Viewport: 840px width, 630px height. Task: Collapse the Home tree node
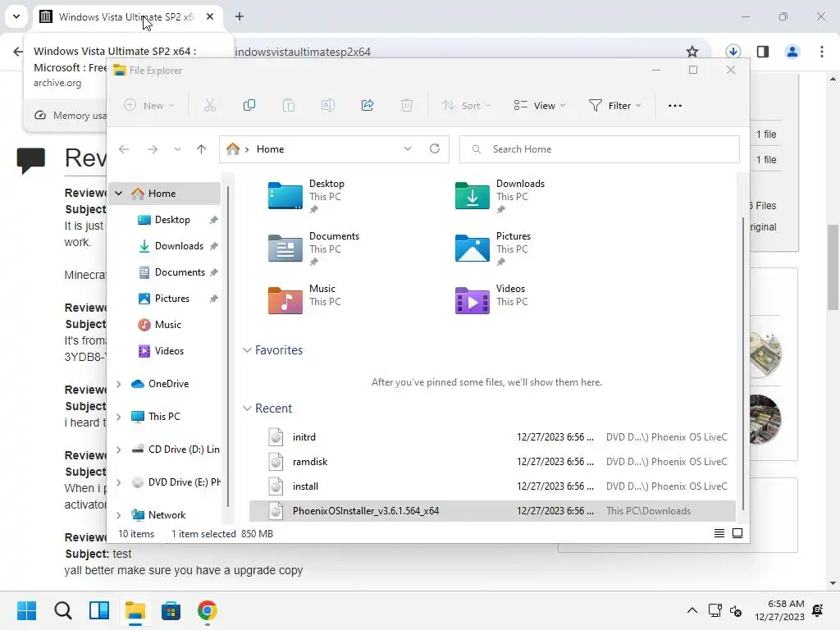coord(119,194)
